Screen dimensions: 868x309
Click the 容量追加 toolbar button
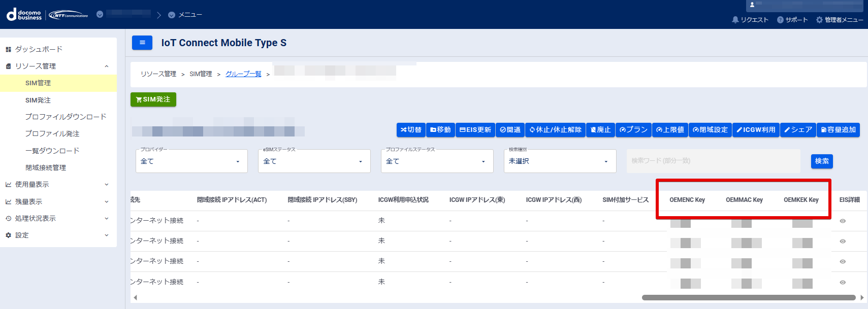[838, 130]
